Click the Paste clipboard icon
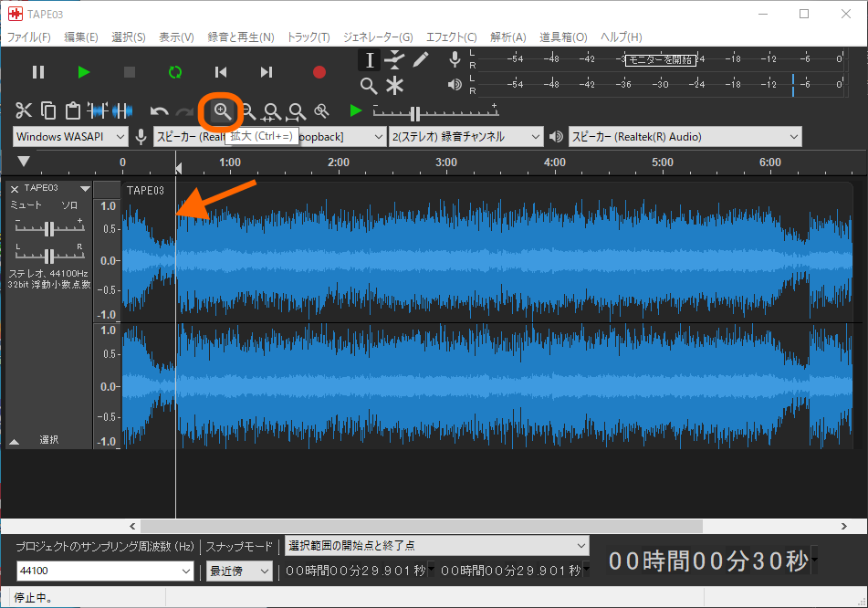 tap(72, 110)
